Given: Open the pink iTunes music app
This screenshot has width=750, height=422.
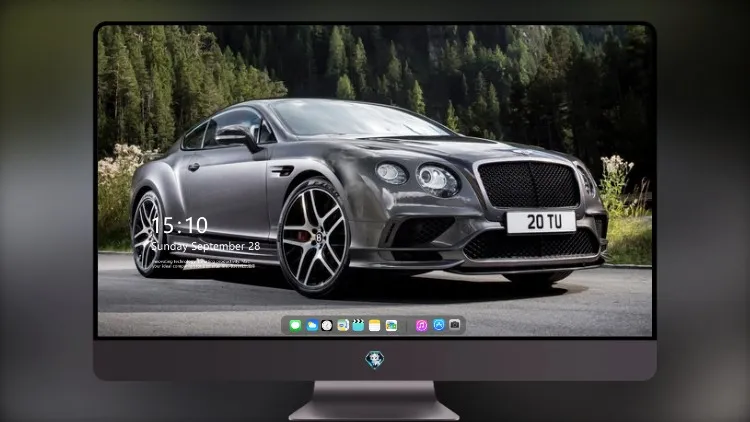Looking at the screenshot, I should pyautogui.click(x=421, y=326).
